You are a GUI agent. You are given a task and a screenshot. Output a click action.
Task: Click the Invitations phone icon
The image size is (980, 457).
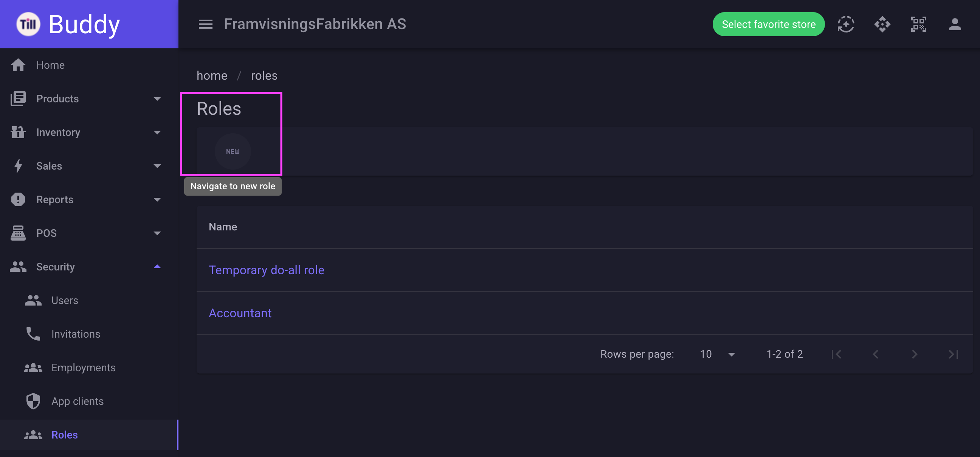pyautogui.click(x=33, y=334)
